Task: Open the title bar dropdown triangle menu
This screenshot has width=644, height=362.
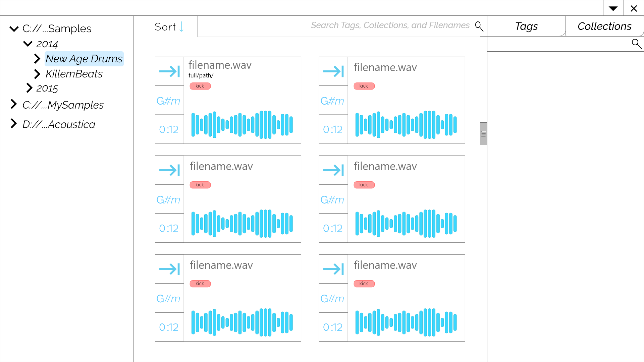Action: tap(613, 8)
